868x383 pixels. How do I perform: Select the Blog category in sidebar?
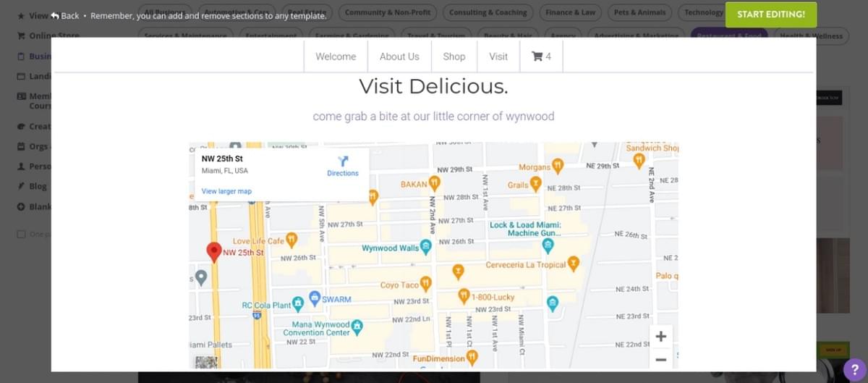(38, 186)
